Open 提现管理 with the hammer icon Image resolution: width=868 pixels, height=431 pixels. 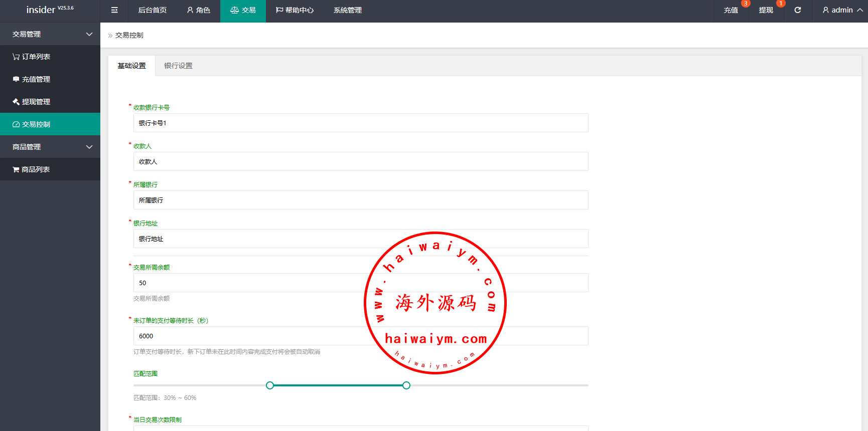[32, 102]
